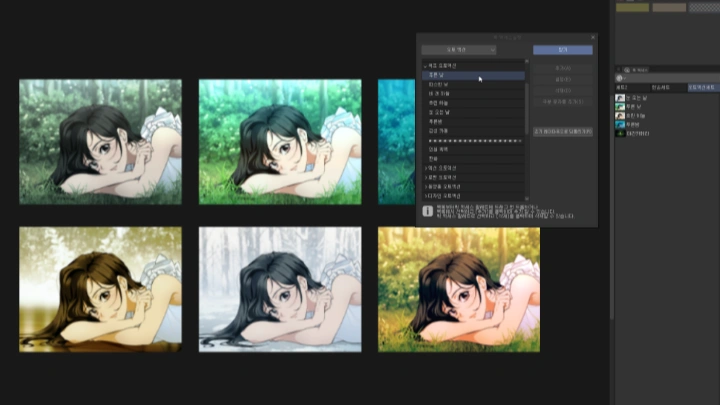Select the 만화 row below the separator
This screenshot has width=720, height=405.
tap(473, 159)
